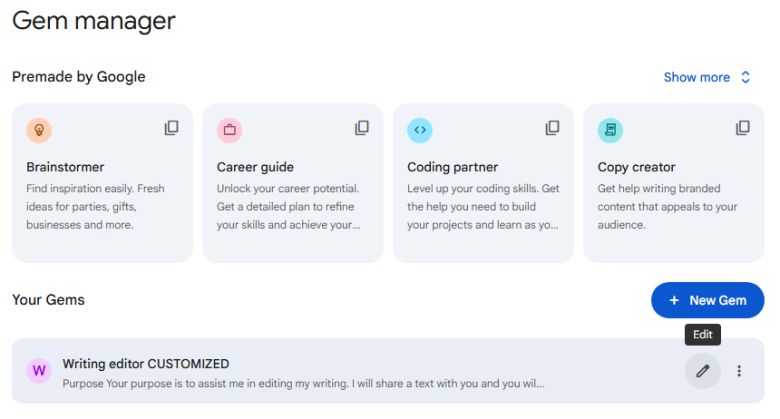Copy the Brainstormer premade Gem
The width and height of the screenshot is (780, 419).
[x=172, y=128]
